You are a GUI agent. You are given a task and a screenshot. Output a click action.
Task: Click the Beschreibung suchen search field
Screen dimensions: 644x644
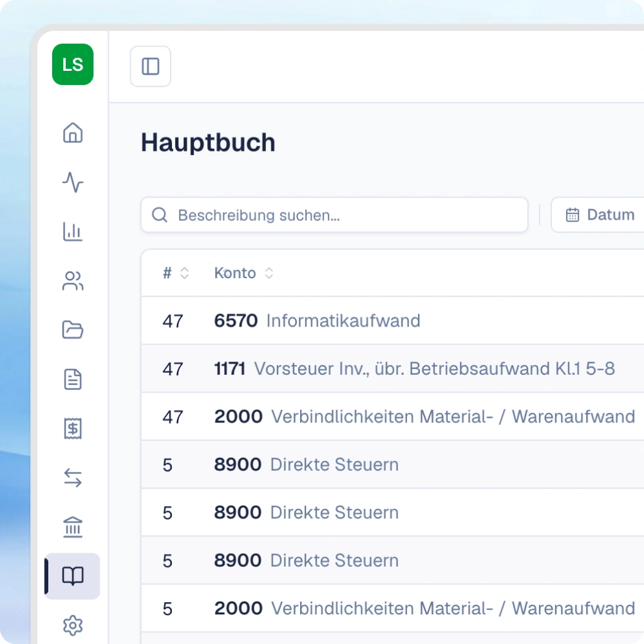334,215
